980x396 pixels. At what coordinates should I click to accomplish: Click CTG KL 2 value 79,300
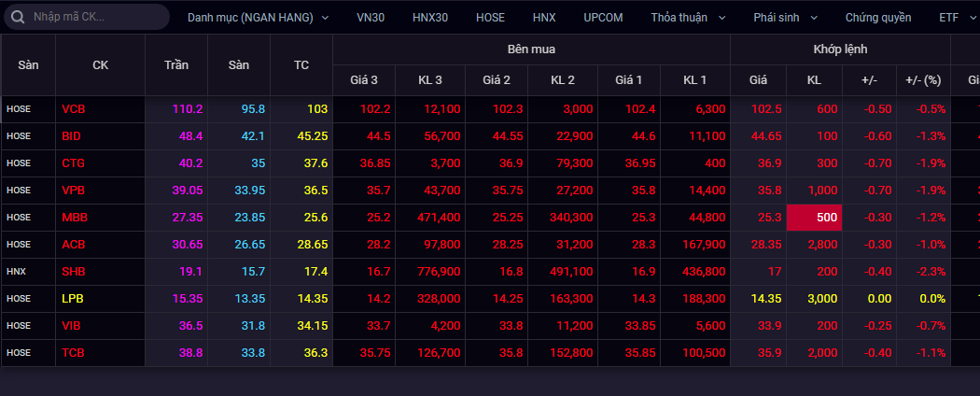(572, 163)
